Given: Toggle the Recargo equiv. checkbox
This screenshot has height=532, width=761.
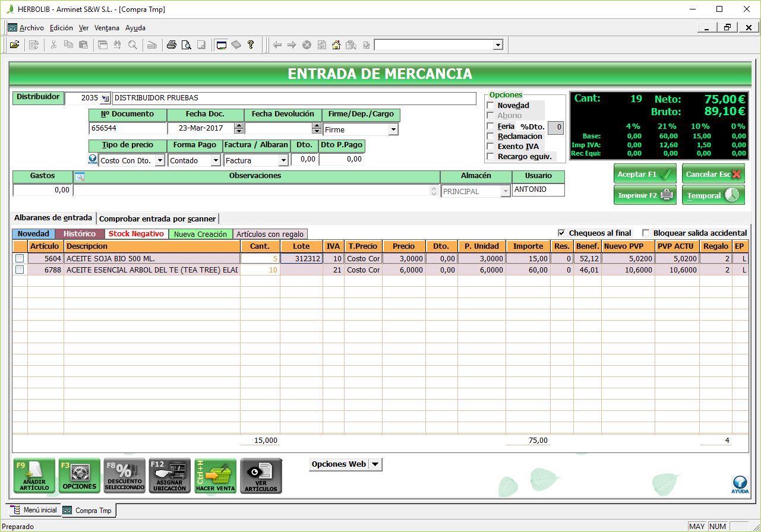Looking at the screenshot, I should click(x=490, y=157).
